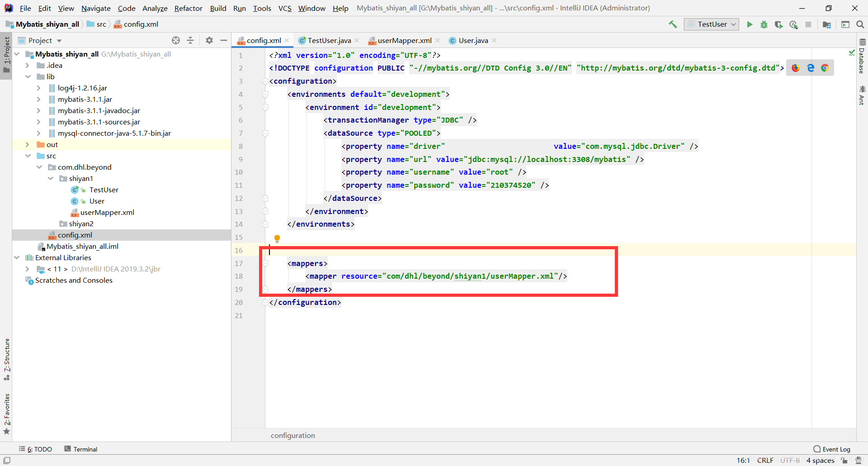Screen dimensions: 868x466
Task: Open the VCS menu
Action: tap(285, 8)
